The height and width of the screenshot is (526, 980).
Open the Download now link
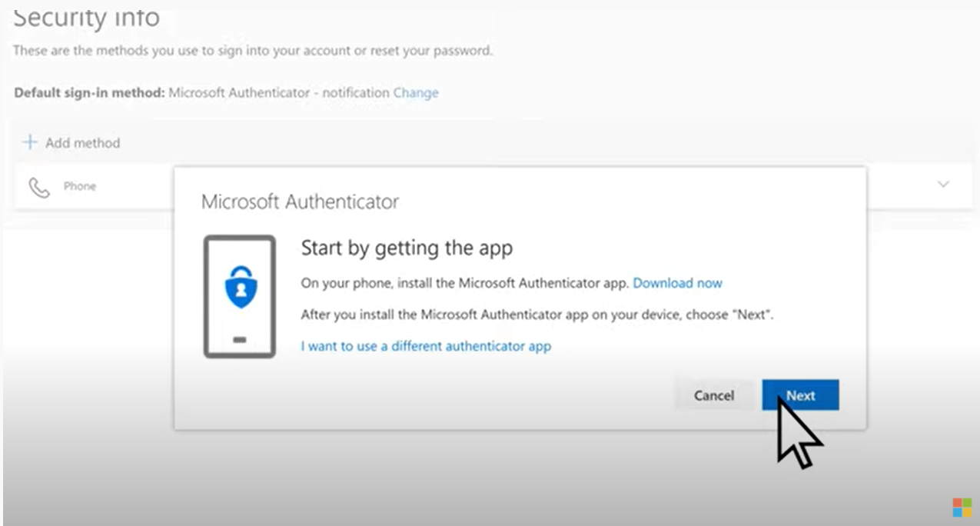pyautogui.click(x=677, y=283)
